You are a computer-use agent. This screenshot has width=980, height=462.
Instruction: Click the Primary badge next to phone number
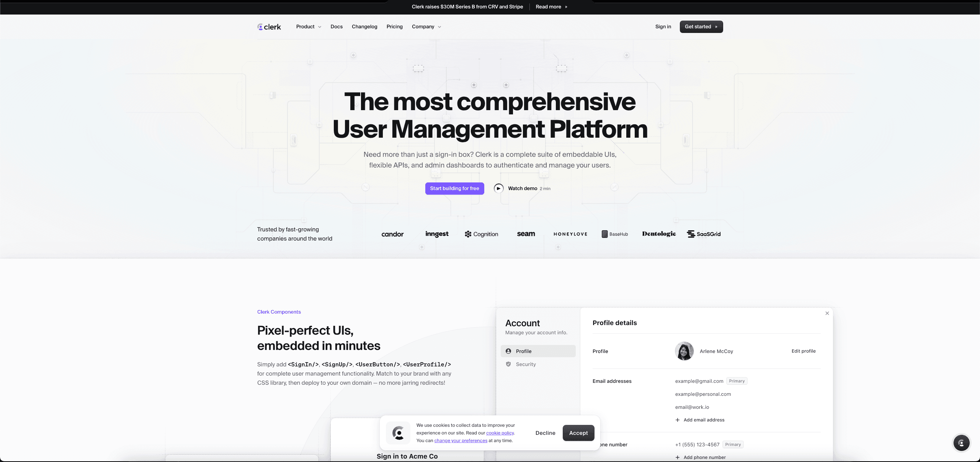[x=733, y=444]
